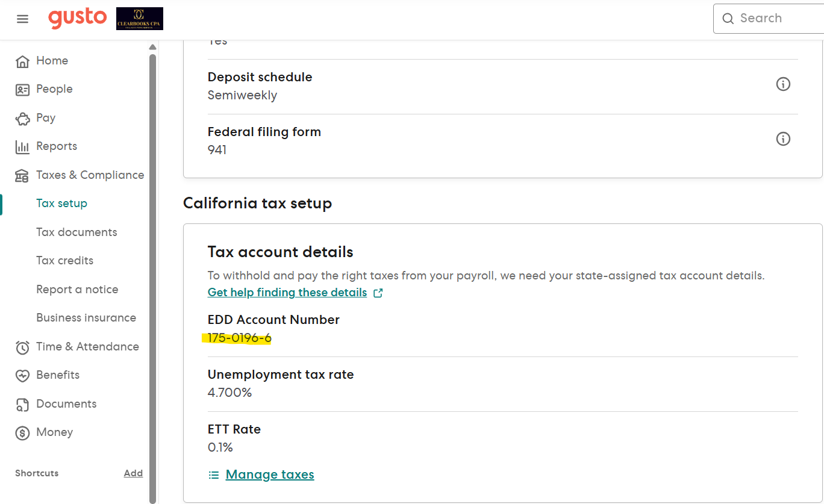Open Get help finding these details link
Screen dimensions: 824x504
pyautogui.click(x=287, y=293)
